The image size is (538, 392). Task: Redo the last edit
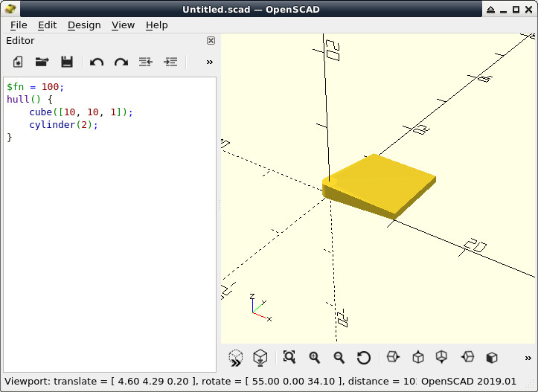tap(121, 62)
